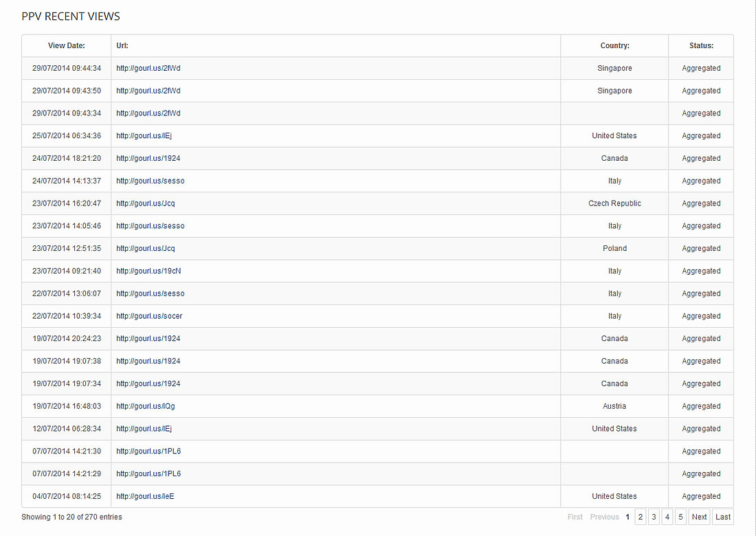
Task: Jump to page 3 of results
Action: click(x=654, y=517)
